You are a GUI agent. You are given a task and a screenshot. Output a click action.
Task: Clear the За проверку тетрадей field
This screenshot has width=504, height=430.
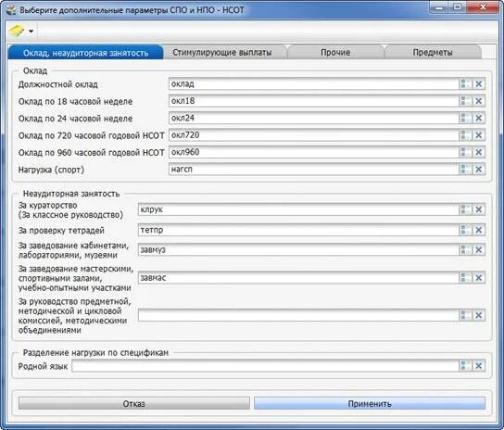[478, 230]
